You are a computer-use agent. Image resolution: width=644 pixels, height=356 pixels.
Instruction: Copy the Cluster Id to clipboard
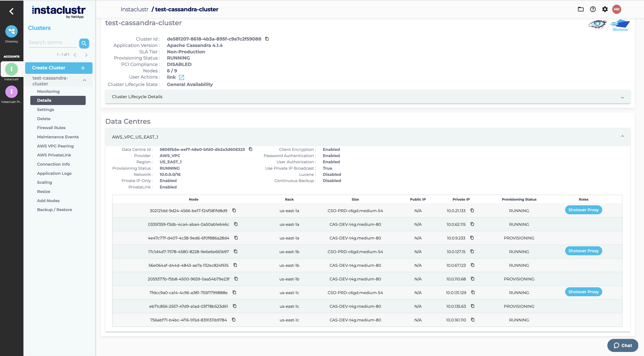click(267, 39)
